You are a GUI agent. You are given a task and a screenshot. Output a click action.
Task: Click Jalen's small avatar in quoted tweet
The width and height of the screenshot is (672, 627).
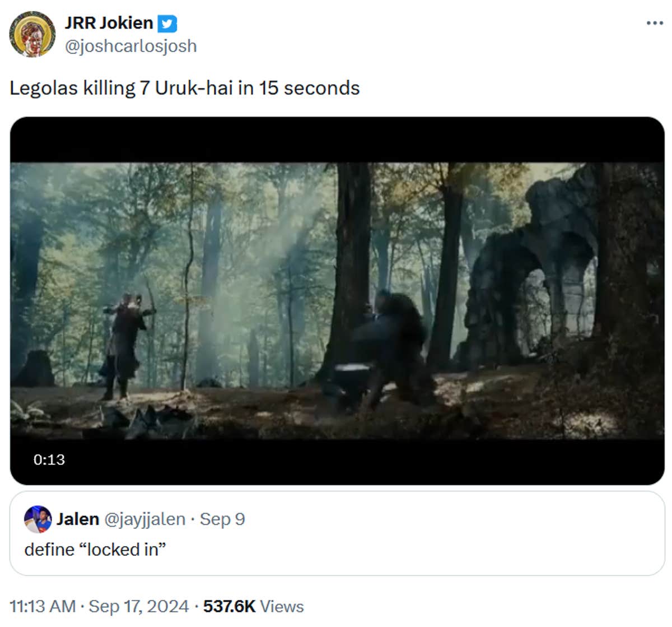pyautogui.click(x=38, y=519)
